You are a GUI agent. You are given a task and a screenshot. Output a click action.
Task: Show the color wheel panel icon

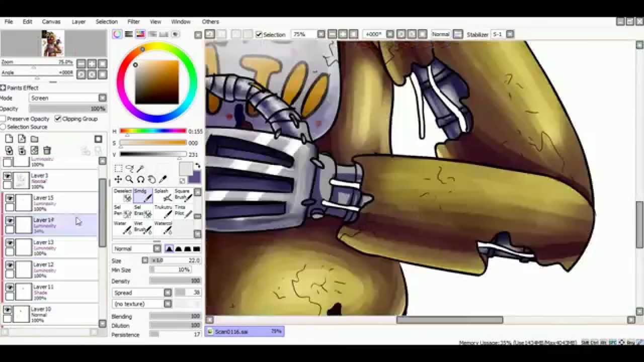coord(117,34)
